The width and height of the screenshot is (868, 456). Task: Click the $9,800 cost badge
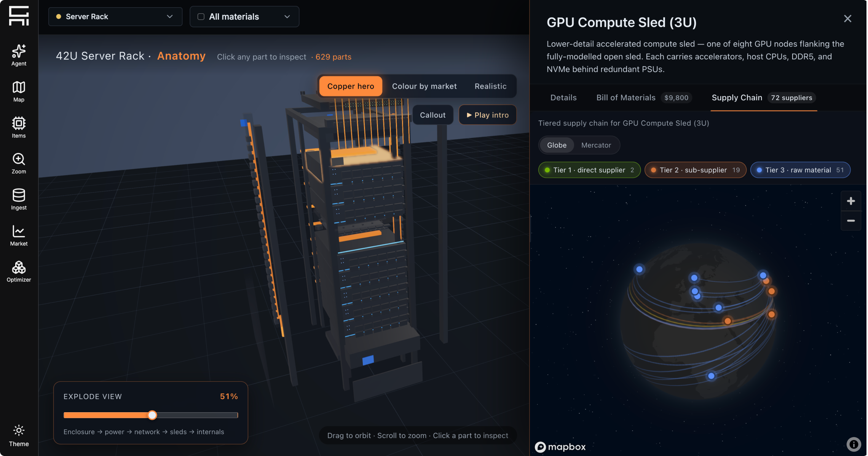click(676, 98)
